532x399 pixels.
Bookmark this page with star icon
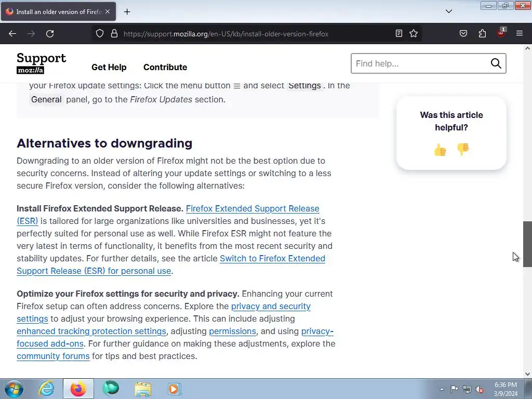(414, 33)
